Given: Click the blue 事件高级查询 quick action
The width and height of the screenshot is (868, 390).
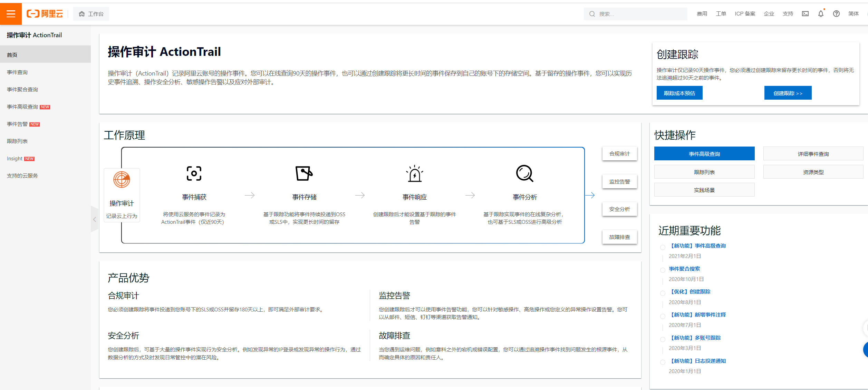Looking at the screenshot, I should (x=704, y=154).
